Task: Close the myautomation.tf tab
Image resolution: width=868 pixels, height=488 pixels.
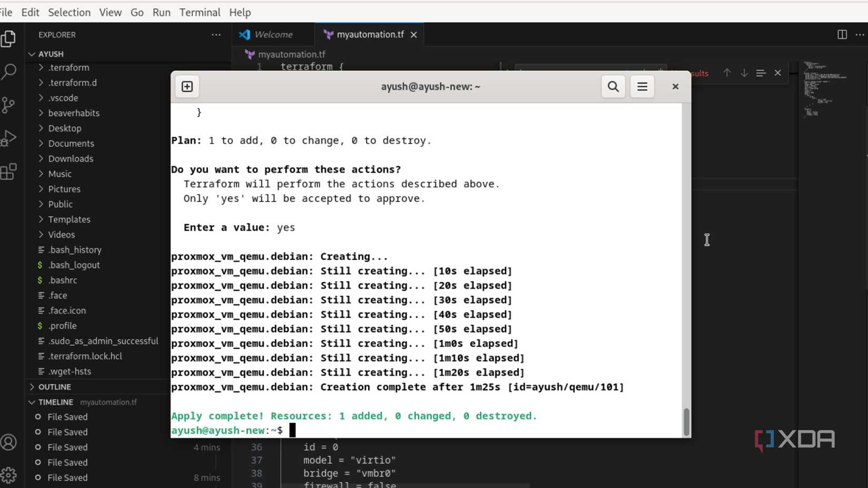Action: point(414,35)
